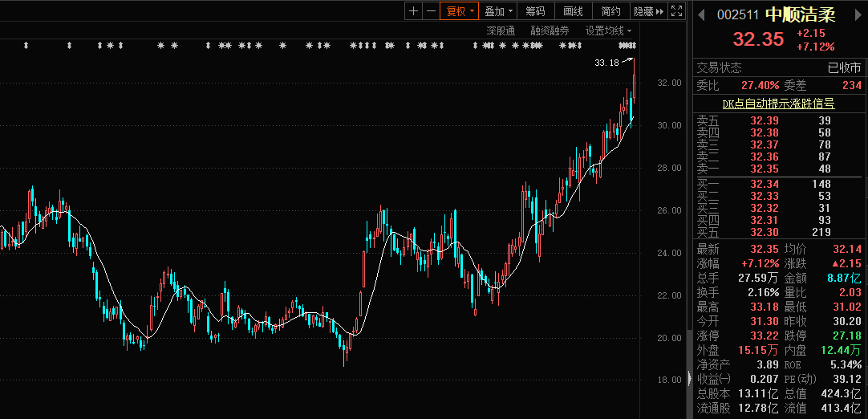Switch to 简约 simplified mode
Image resolution: width=868 pixels, height=419 pixels.
tap(610, 10)
